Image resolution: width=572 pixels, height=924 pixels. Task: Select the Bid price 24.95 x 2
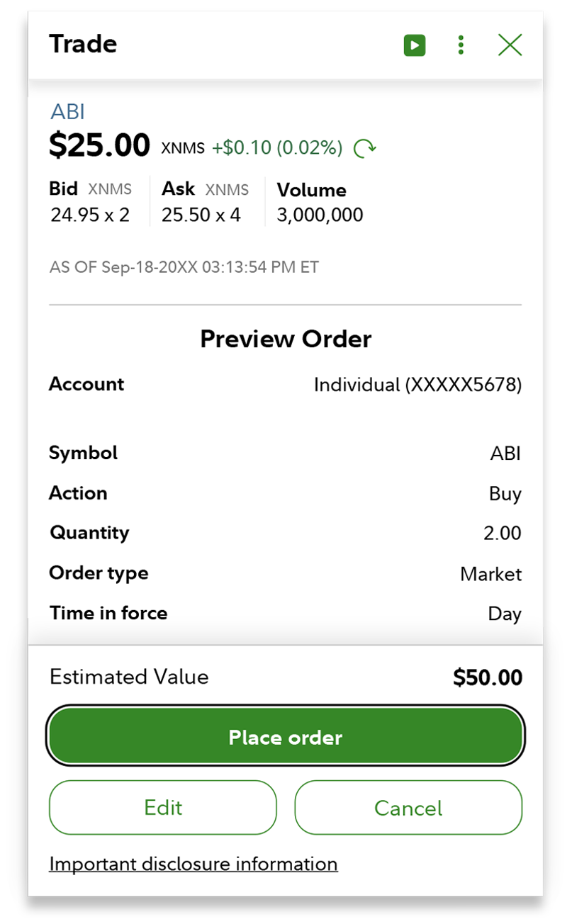(x=90, y=215)
